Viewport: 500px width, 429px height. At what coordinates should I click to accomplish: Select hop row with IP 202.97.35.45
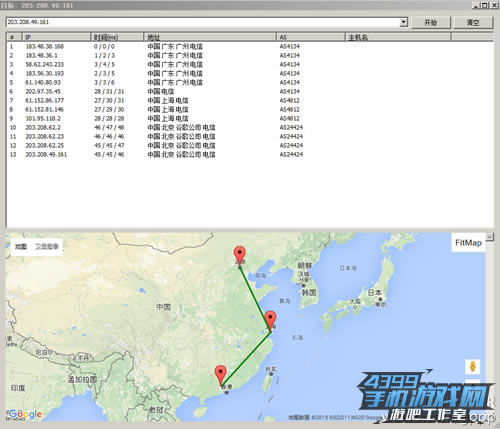pyautogui.click(x=250, y=91)
